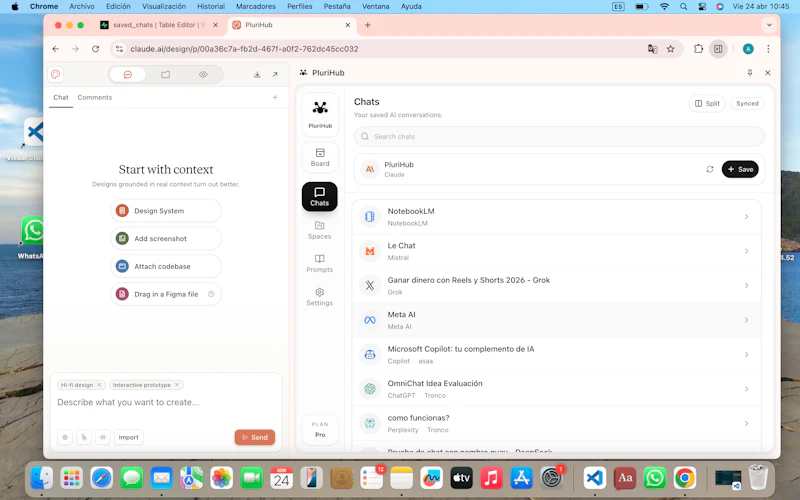Expand the Grok chat row chevron
The image size is (800, 500).
point(746,286)
